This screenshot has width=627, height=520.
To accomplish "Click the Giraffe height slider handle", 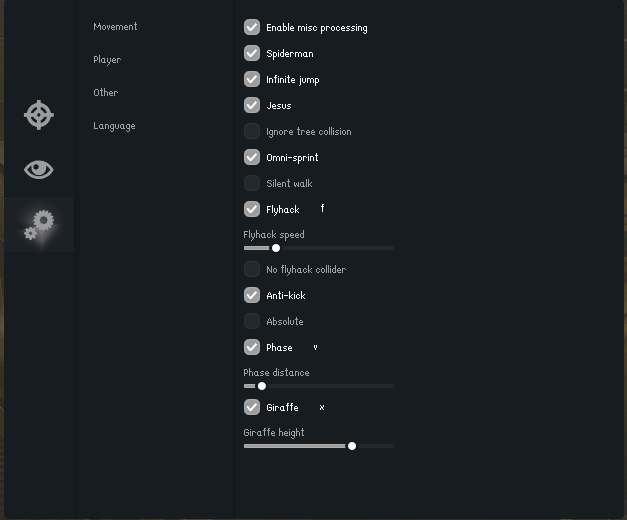I will (x=352, y=446).
